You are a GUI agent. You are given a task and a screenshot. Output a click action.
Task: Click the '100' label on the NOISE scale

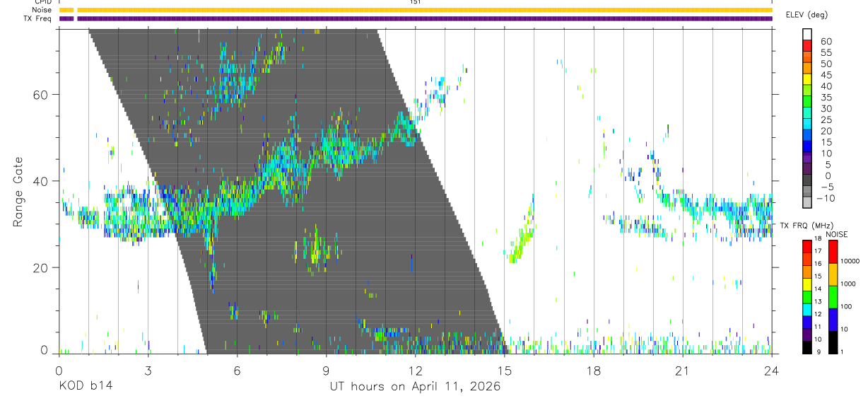tap(846, 306)
